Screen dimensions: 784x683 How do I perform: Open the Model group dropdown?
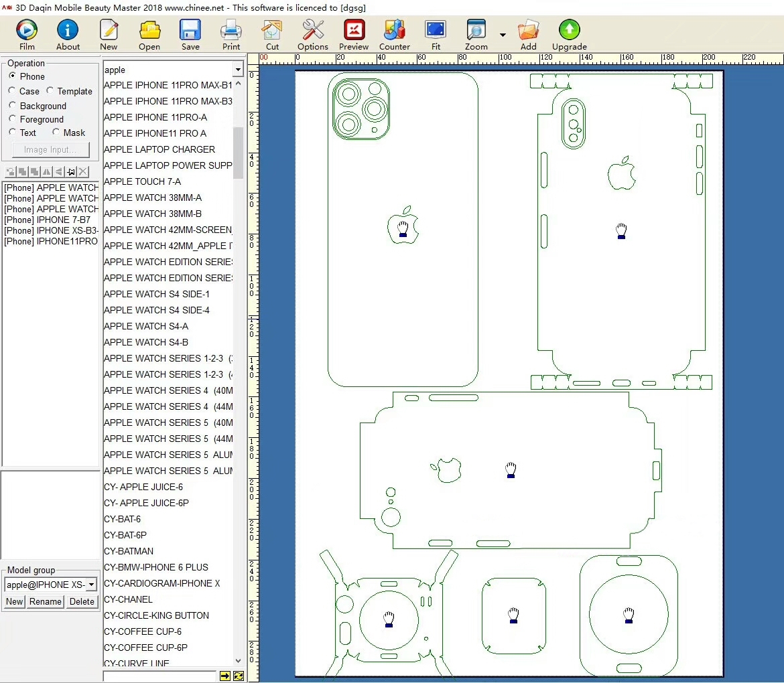click(x=91, y=585)
